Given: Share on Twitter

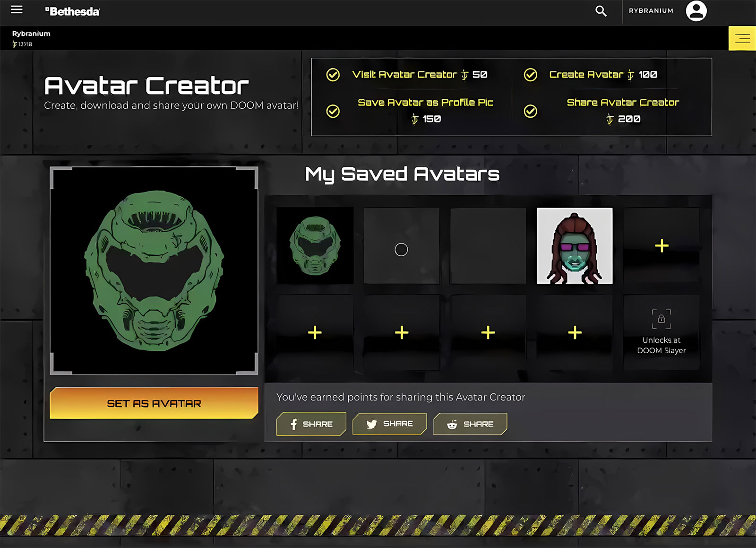Looking at the screenshot, I should [389, 424].
